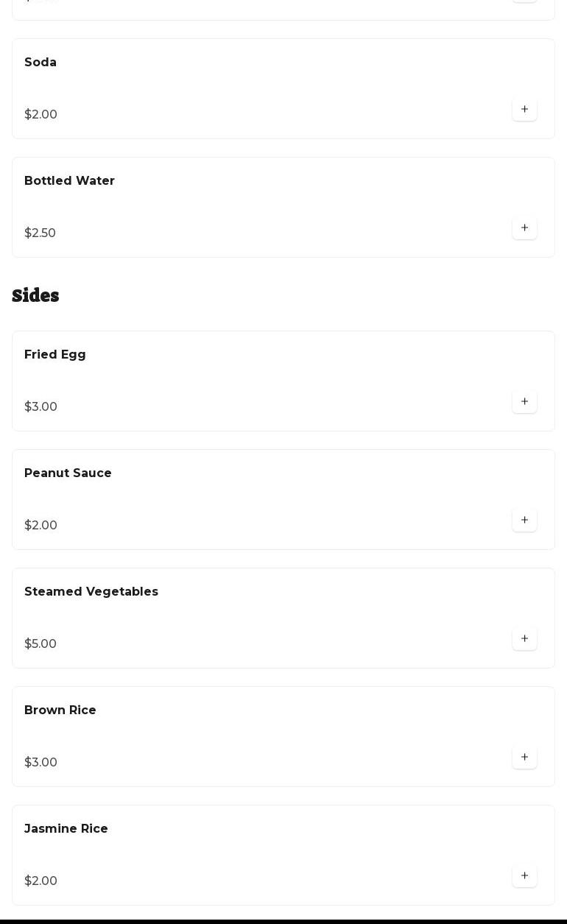Click the $5.00 Steamed Vegetables price
Screen dimensions: 567x924
(x=40, y=644)
